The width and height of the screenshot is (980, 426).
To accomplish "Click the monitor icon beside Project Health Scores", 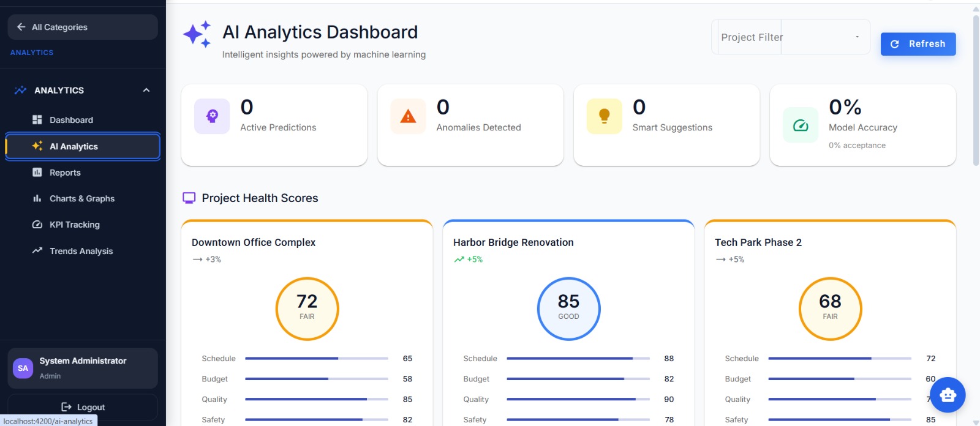I will [x=189, y=198].
